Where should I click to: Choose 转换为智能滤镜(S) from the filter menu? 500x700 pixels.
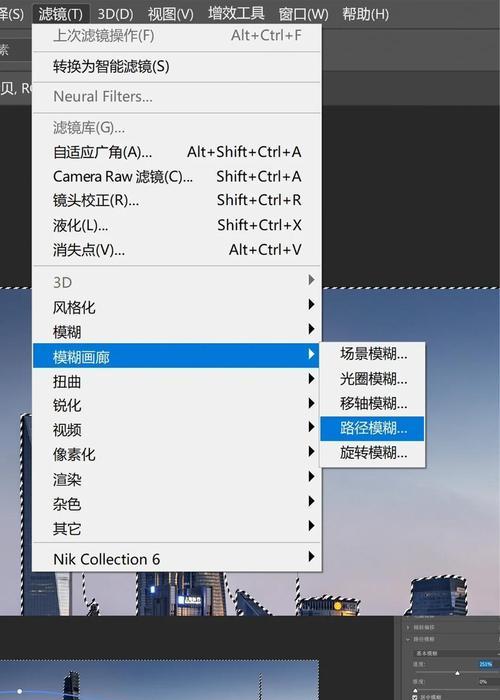177,67
